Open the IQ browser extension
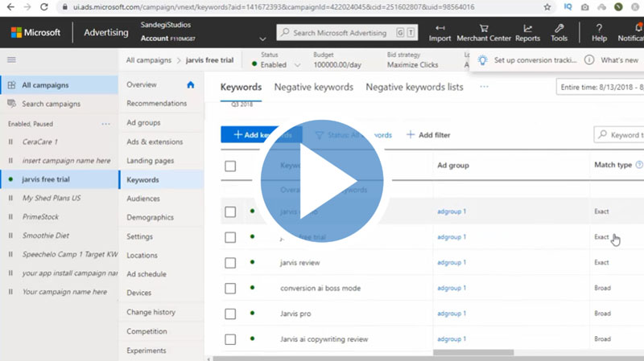The height and width of the screenshot is (361, 644). point(568,7)
